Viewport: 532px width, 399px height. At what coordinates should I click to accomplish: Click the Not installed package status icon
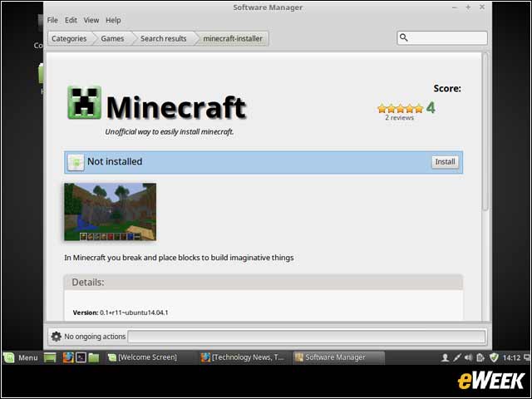coord(76,163)
